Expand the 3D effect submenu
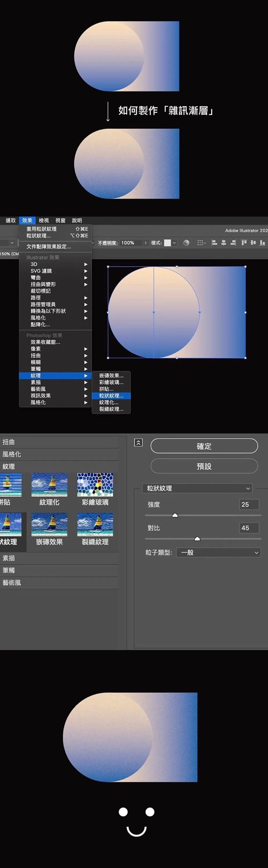The image size is (268, 868). click(x=55, y=264)
